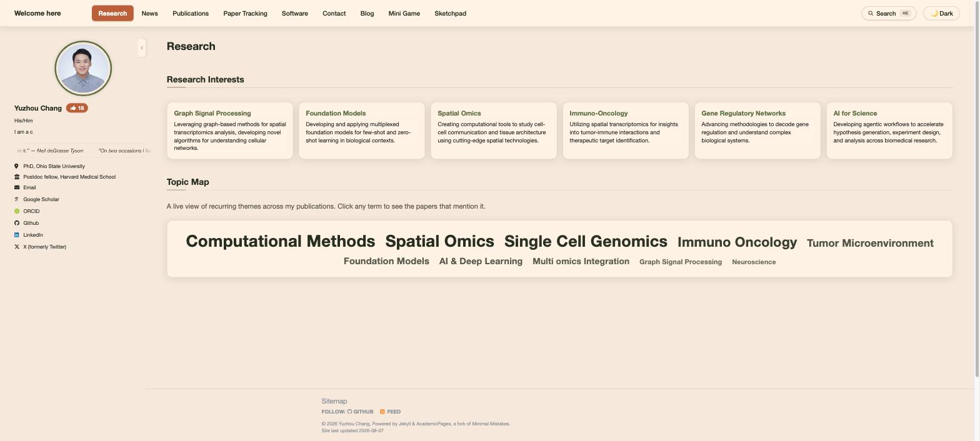
Task: Click the Graph Signal Processing interest card
Action: click(x=230, y=131)
